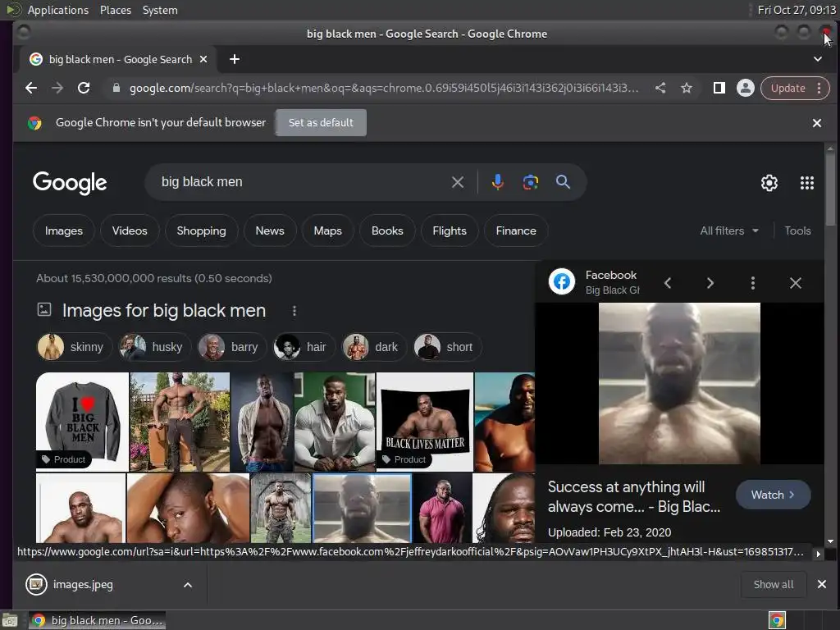Dismiss the default browser notification bar
This screenshot has height=630, width=840.
pos(817,123)
